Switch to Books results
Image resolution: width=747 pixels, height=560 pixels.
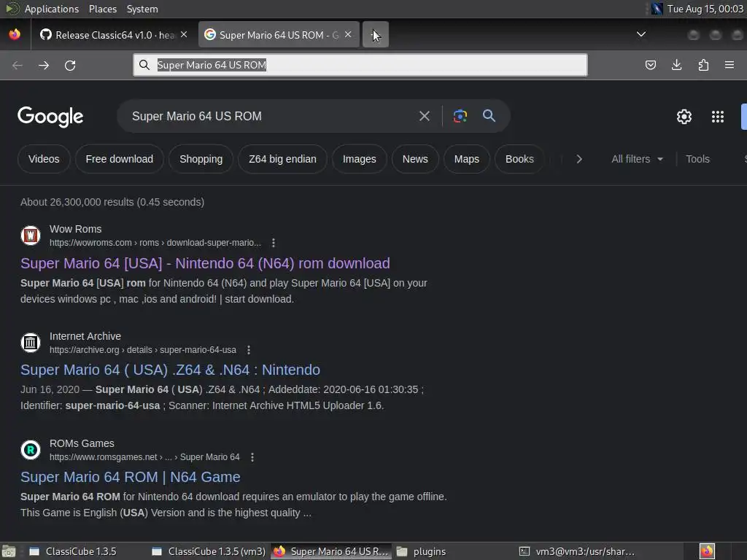point(519,159)
